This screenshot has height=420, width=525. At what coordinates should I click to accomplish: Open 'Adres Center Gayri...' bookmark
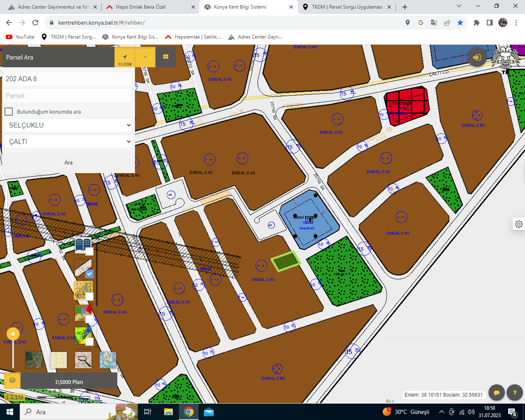coord(255,37)
